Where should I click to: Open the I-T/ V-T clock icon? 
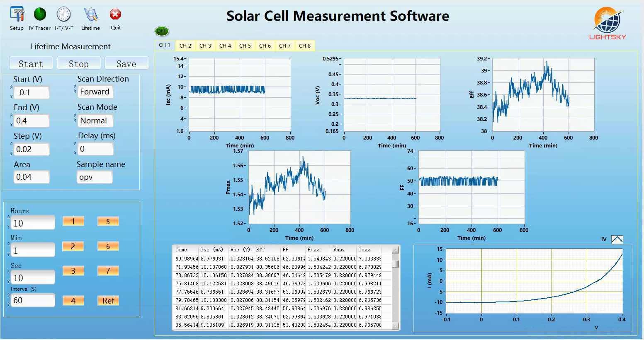pyautogui.click(x=63, y=15)
